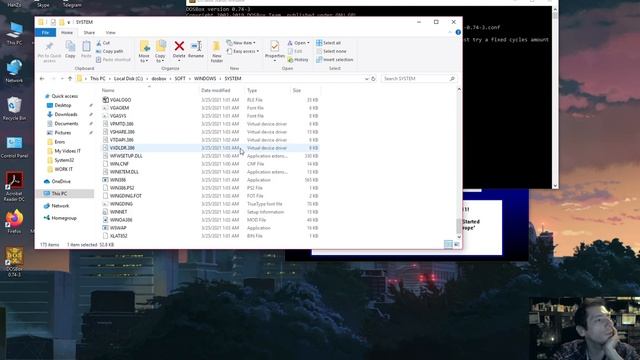This screenshot has width=640, height=360.
Task: Click the dosbox breadcrumb
Action: point(159,78)
